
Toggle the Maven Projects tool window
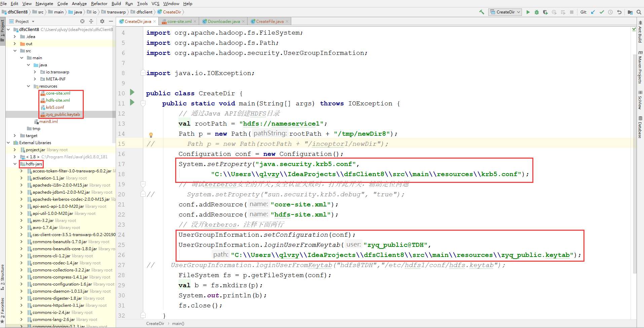(640, 67)
